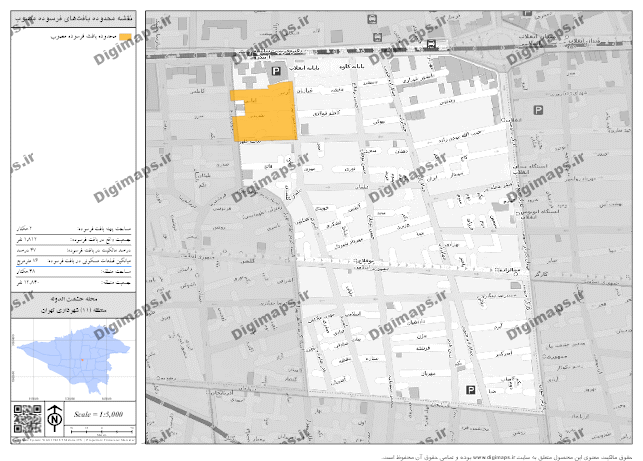Click the 'Scale = 1:5,000' text
Viewport: 643px width, 461px height.
click(x=100, y=413)
